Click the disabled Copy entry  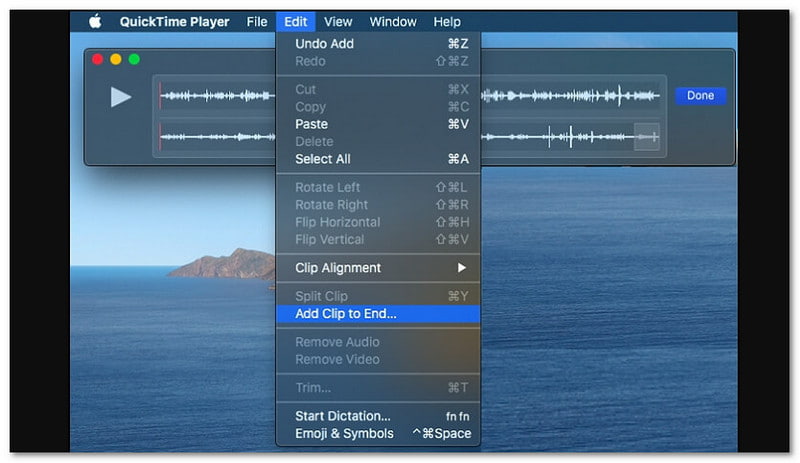coord(378,107)
